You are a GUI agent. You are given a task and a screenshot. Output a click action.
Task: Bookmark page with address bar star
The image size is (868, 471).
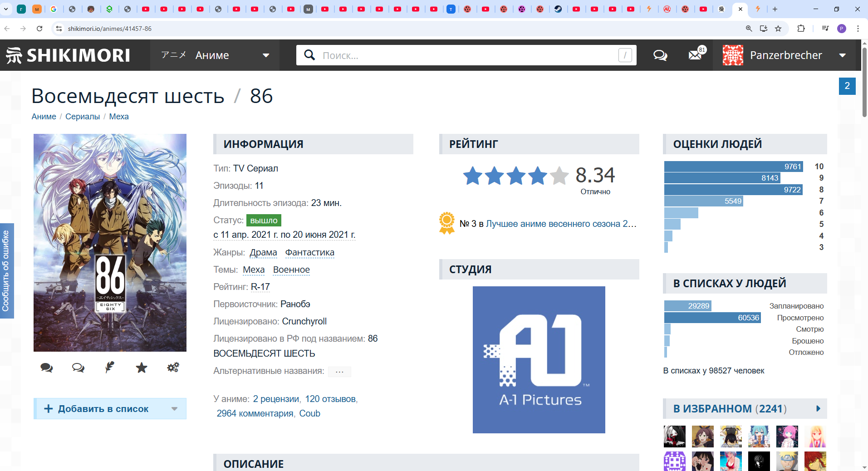pyautogui.click(x=778, y=29)
